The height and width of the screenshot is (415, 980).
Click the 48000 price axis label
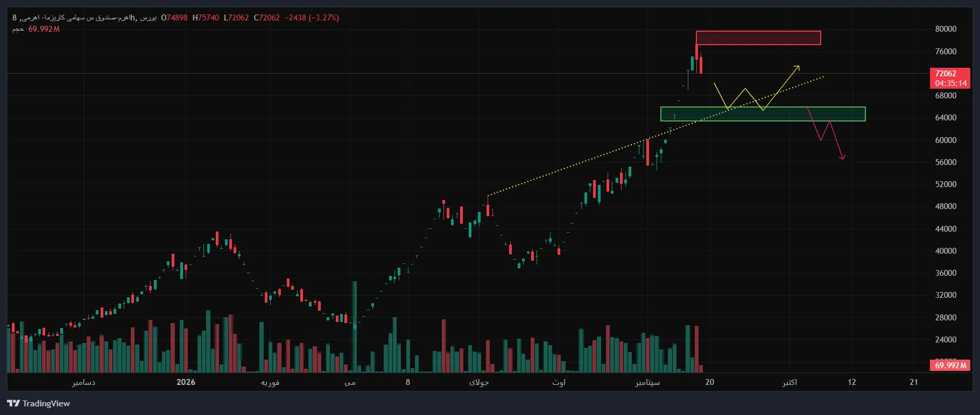click(946, 206)
